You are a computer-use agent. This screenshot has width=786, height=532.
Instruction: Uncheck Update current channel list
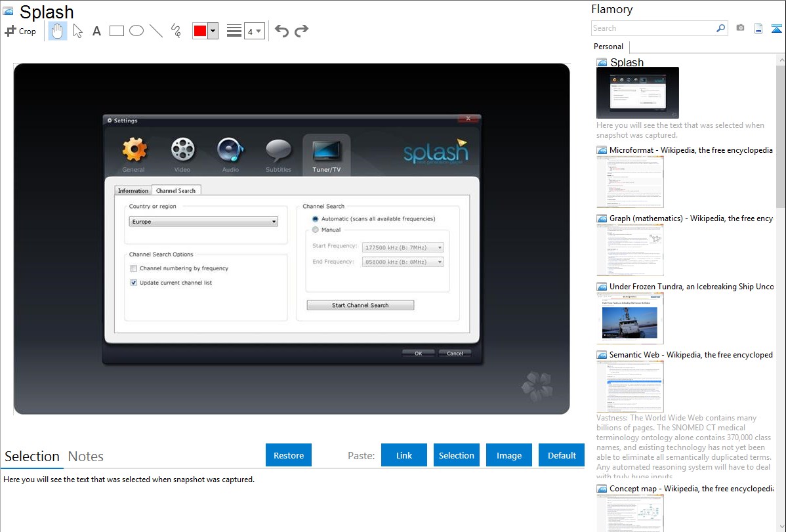point(134,282)
